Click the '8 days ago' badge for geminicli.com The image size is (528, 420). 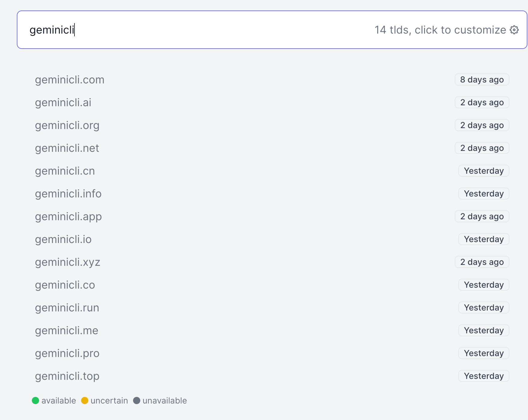pyautogui.click(x=482, y=80)
